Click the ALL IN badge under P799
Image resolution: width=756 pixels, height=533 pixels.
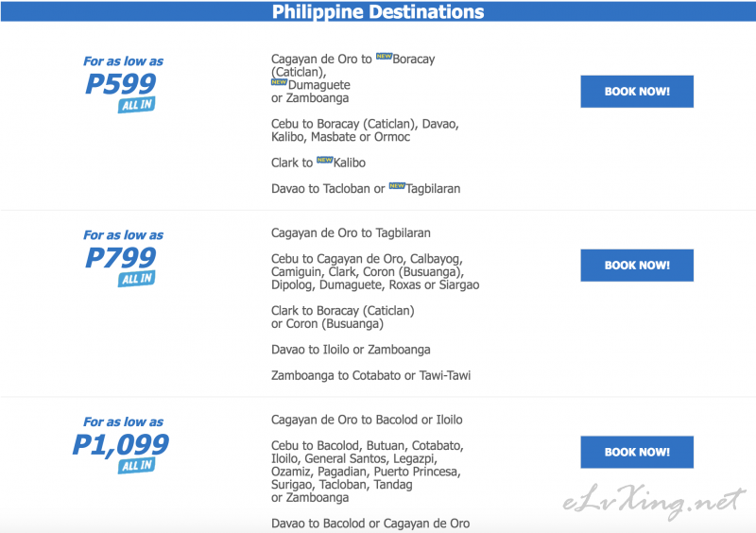pyautogui.click(x=136, y=279)
